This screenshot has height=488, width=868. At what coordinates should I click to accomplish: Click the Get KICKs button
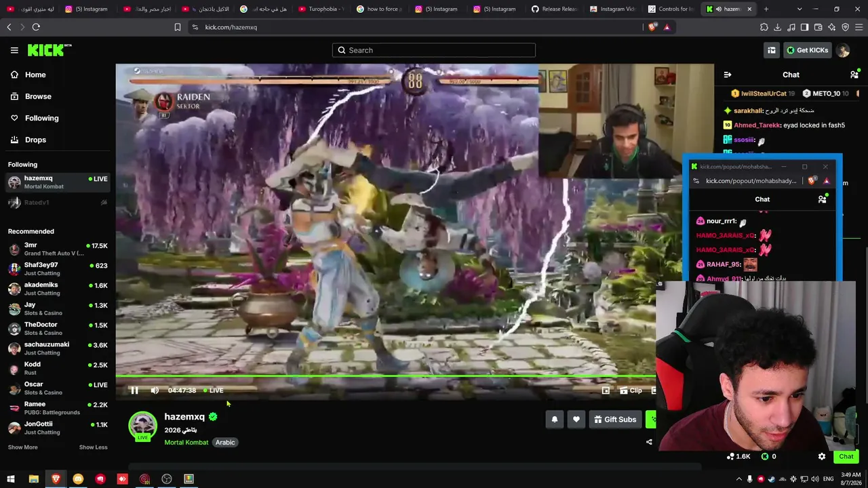tap(807, 50)
